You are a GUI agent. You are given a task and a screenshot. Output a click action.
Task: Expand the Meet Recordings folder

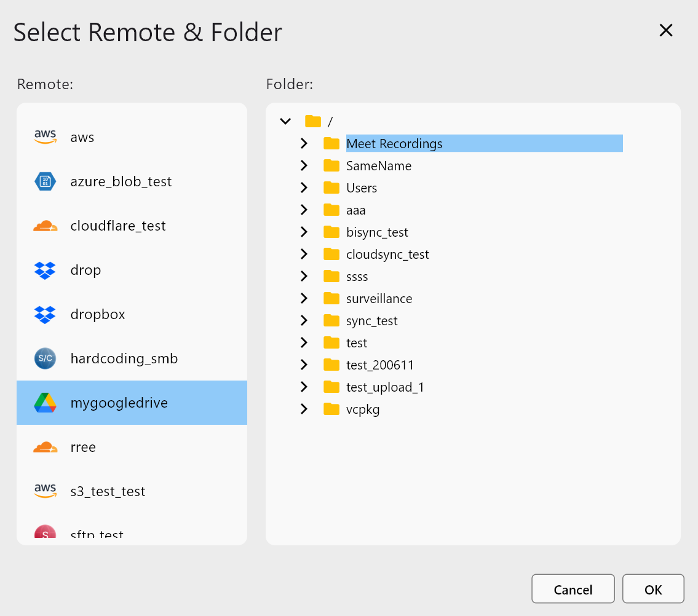[303, 143]
